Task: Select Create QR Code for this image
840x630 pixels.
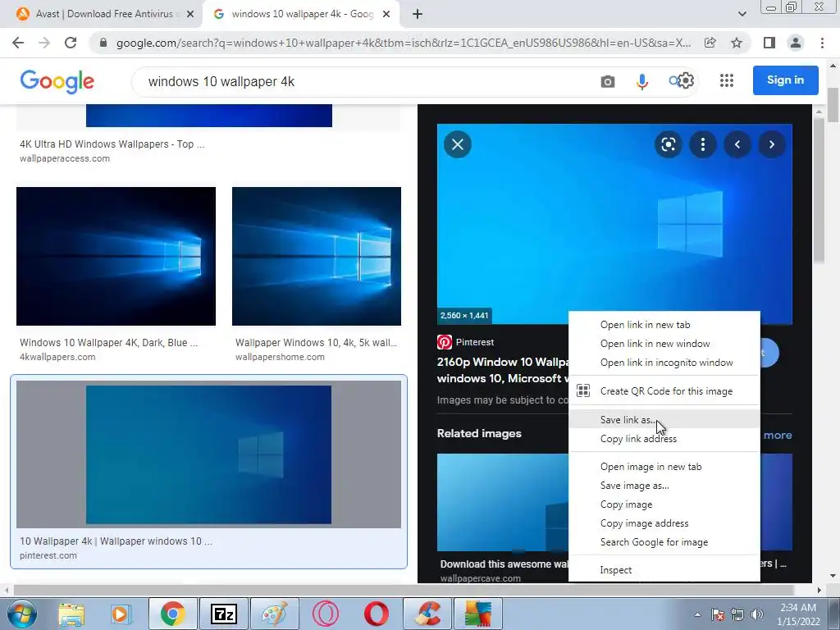Action: coord(664,391)
